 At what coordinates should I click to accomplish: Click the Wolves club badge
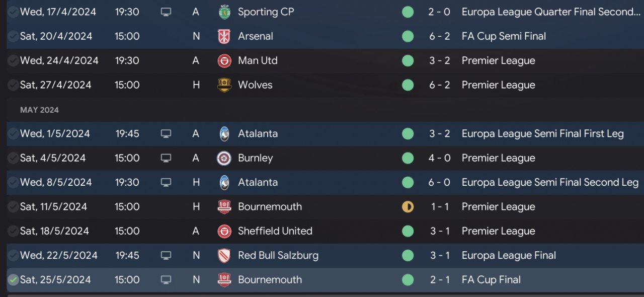pyautogui.click(x=224, y=85)
